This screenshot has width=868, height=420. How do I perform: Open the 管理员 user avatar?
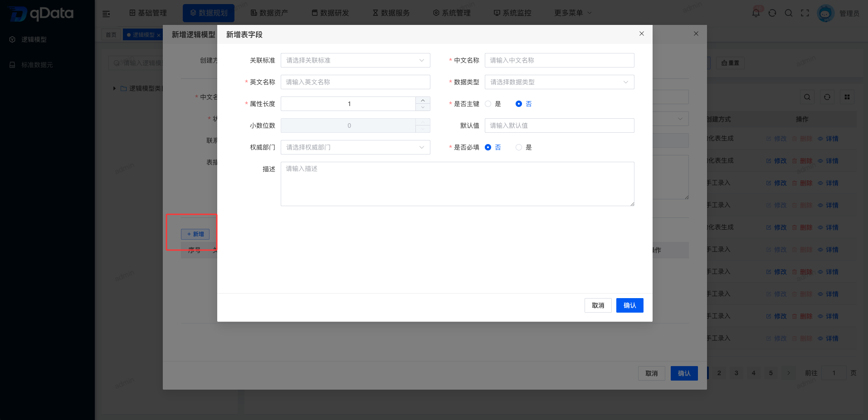tap(825, 13)
